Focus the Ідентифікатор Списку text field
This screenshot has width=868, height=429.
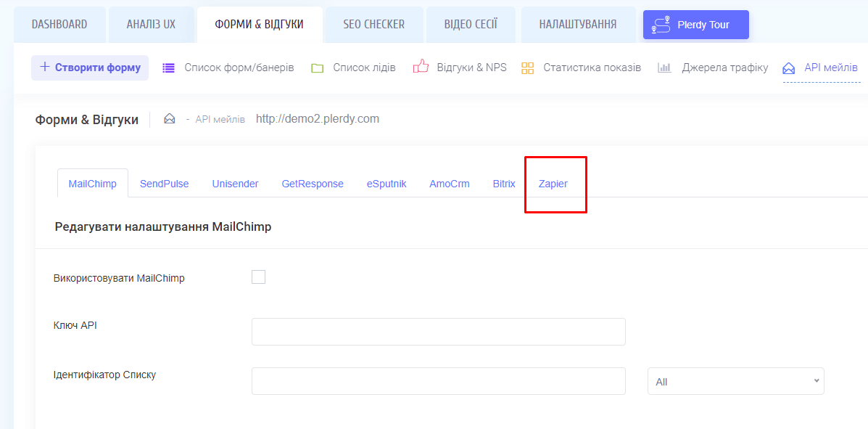(x=438, y=381)
